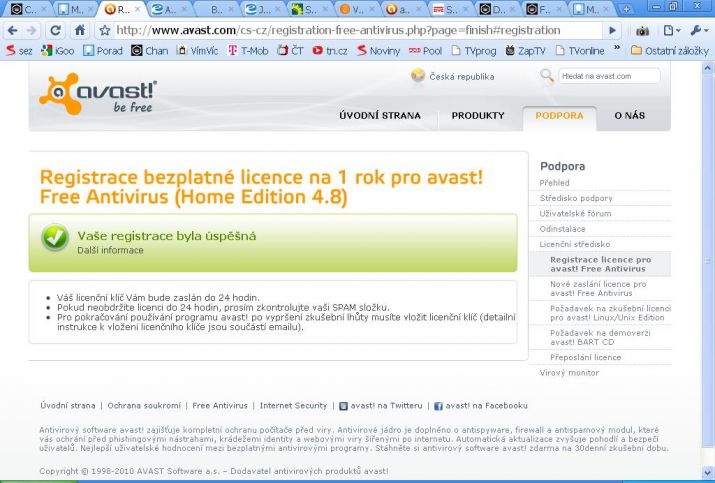The height and width of the screenshot is (483, 715).
Task: Click the magnifier search icon on avast site
Action: [x=546, y=76]
